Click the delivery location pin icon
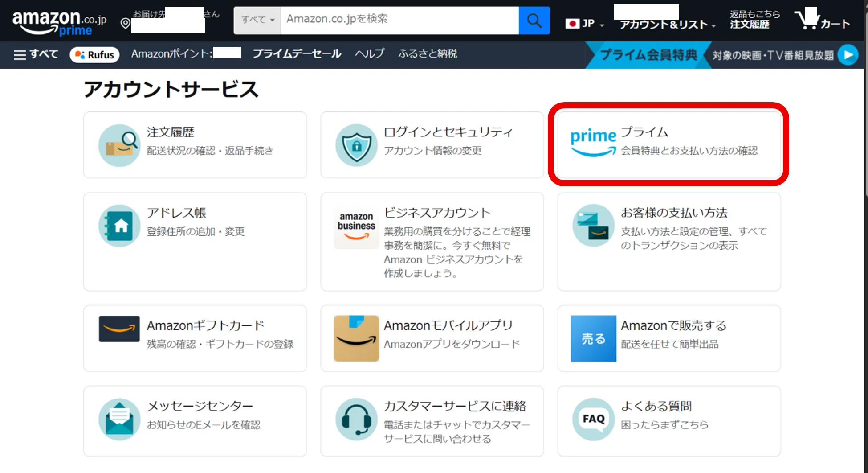 [126, 23]
